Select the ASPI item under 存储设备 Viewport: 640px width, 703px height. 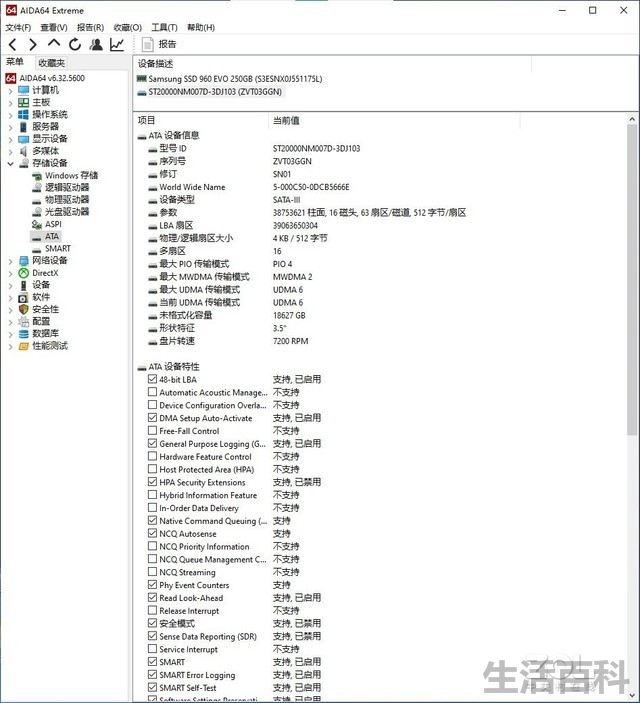point(53,224)
